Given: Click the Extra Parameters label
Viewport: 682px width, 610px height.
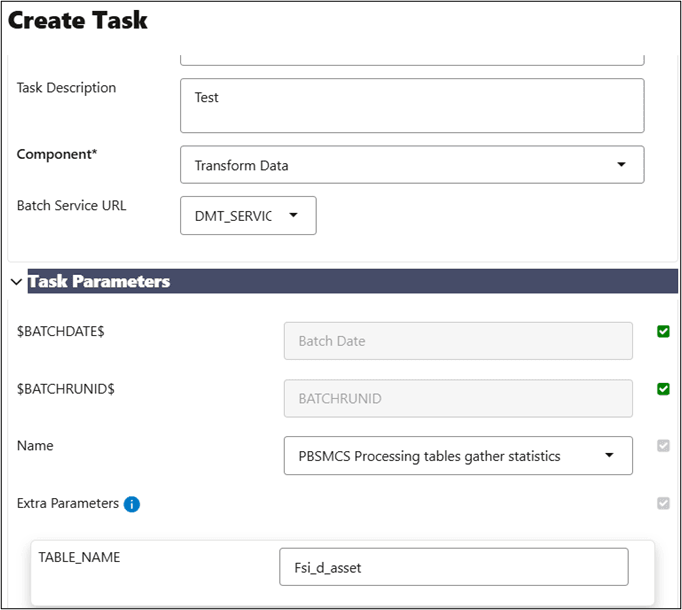Looking at the screenshot, I should tap(67, 504).
